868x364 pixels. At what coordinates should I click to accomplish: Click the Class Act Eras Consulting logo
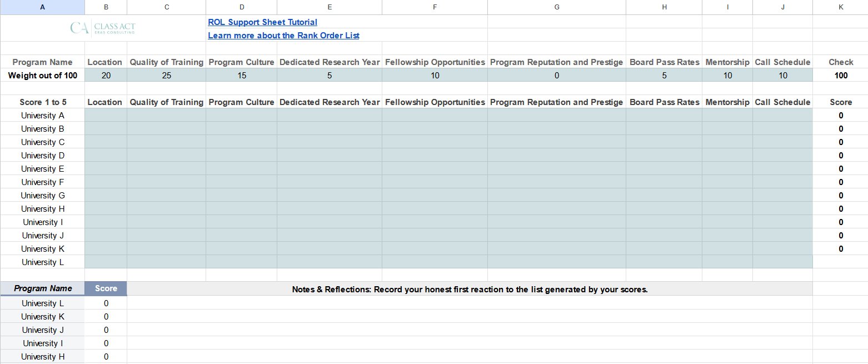coord(103,27)
